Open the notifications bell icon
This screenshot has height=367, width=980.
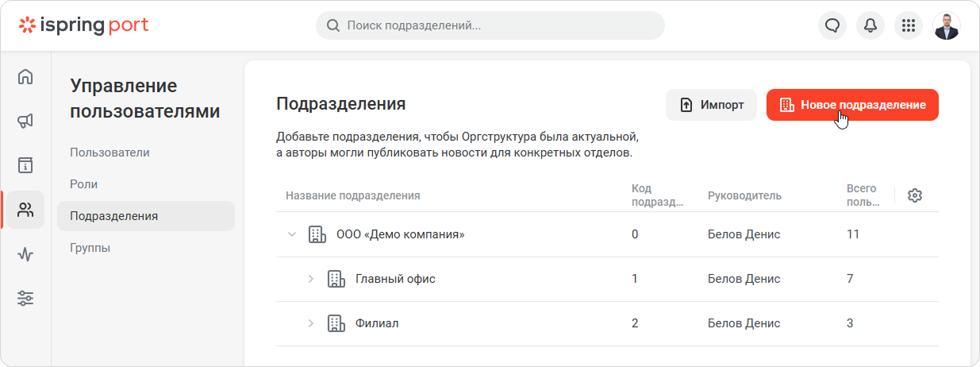(x=870, y=25)
